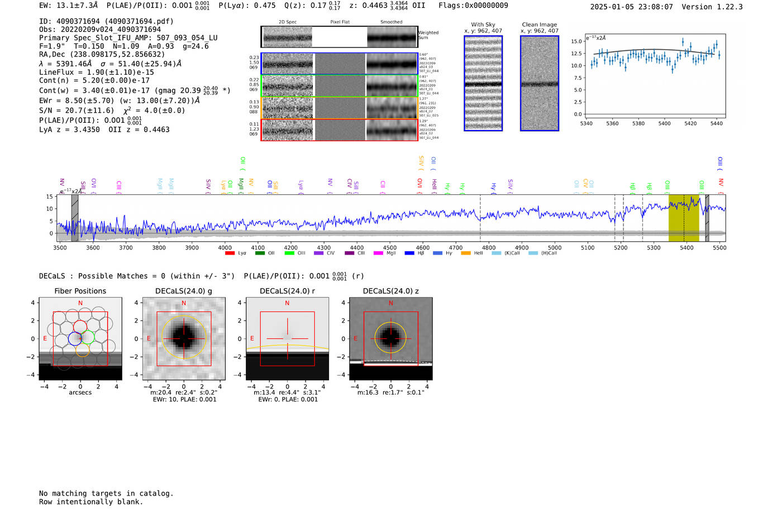Open the DECaLS(24.0) r image
The image size is (782, 532).
(287, 339)
